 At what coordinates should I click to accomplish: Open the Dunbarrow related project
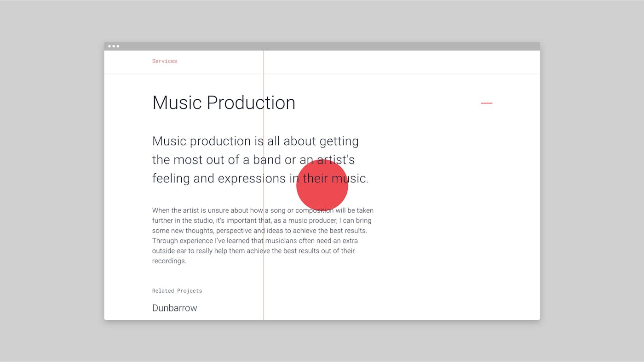click(175, 308)
